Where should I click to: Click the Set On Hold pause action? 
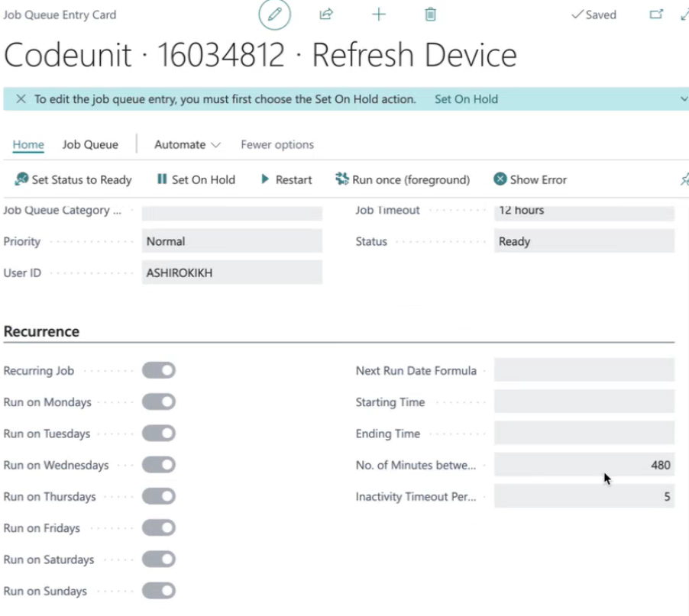[x=196, y=179]
